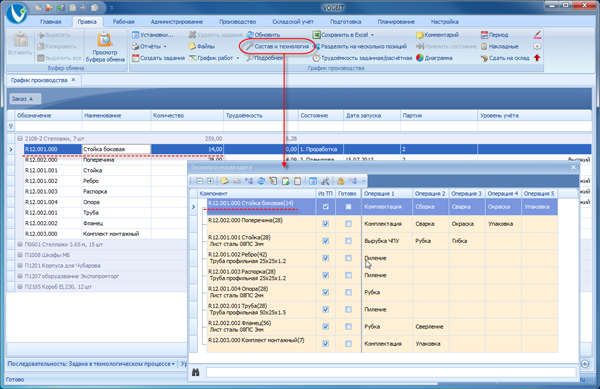This screenshot has width=600, height=389.
Task: Mark Фланец(56) as Готово
Action: [x=348, y=327]
